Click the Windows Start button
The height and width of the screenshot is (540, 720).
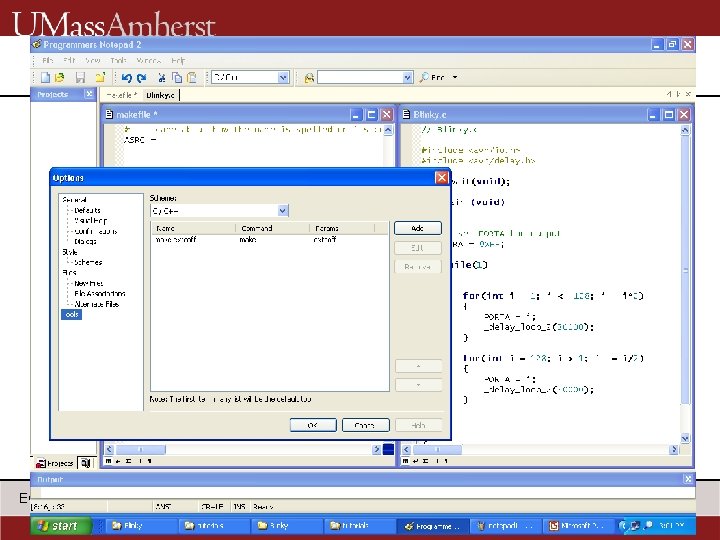coord(62,526)
